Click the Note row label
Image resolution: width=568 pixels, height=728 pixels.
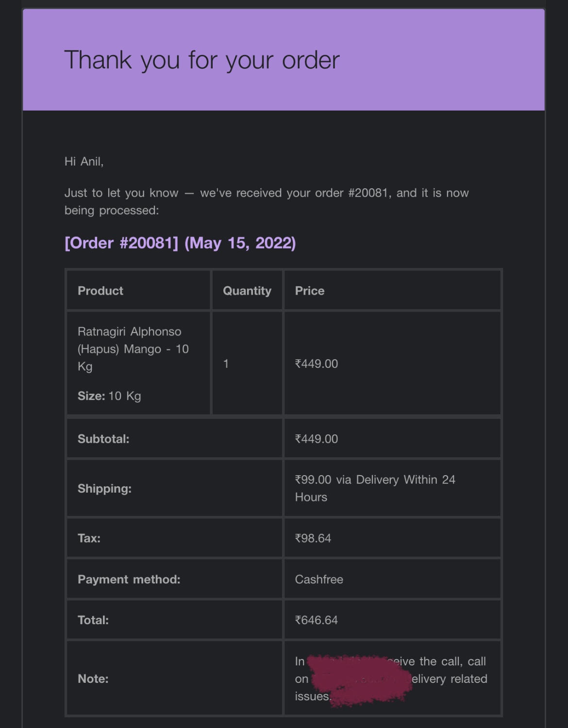tap(93, 678)
